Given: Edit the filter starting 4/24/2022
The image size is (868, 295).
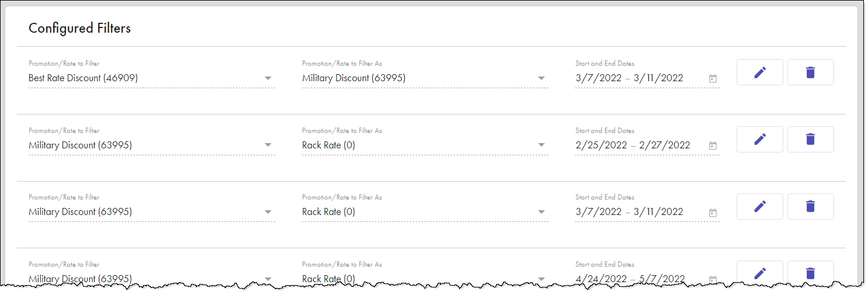Looking at the screenshot, I should coord(759,273).
